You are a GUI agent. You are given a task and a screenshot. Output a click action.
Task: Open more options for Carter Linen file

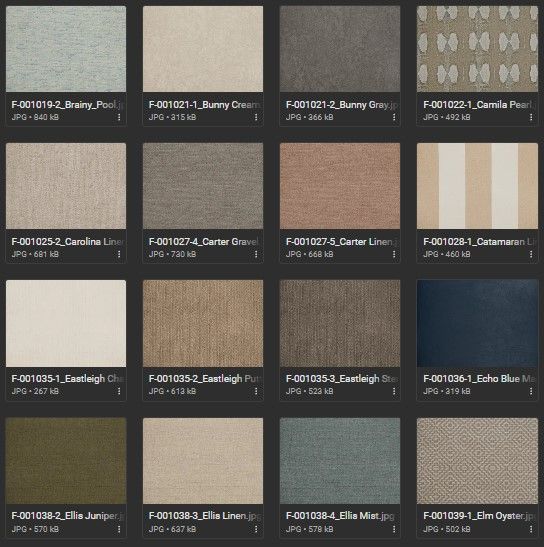click(x=394, y=254)
